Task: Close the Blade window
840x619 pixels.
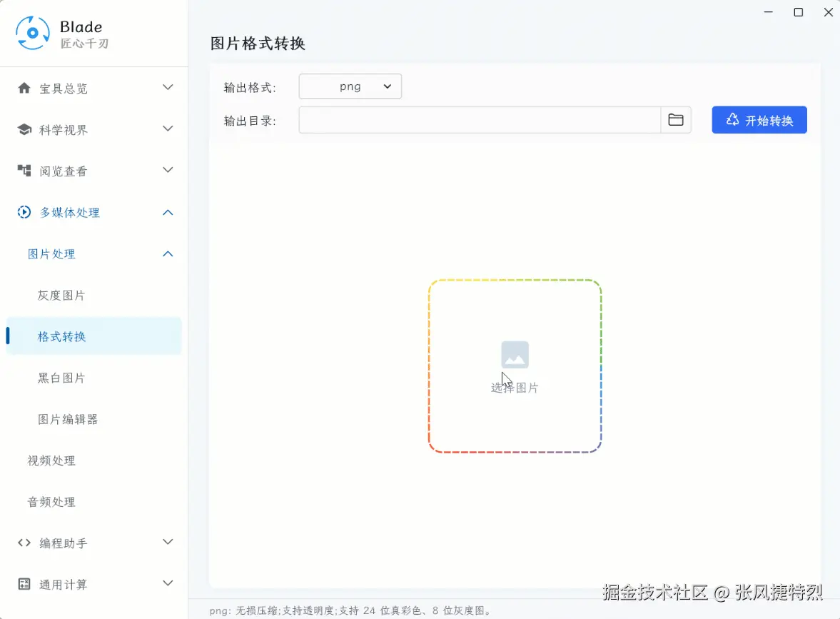Action: click(828, 12)
